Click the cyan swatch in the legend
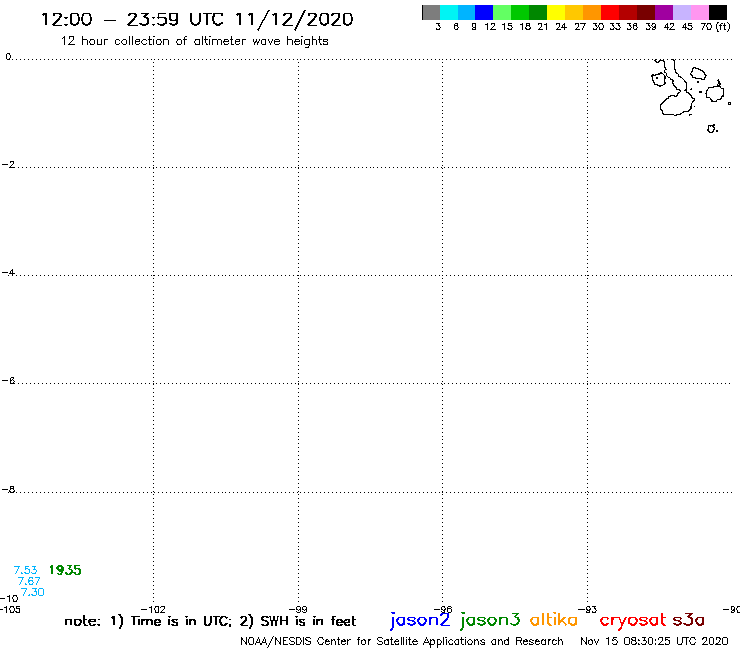Viewport: 740px width, 650px height. (x=449, y=13)
